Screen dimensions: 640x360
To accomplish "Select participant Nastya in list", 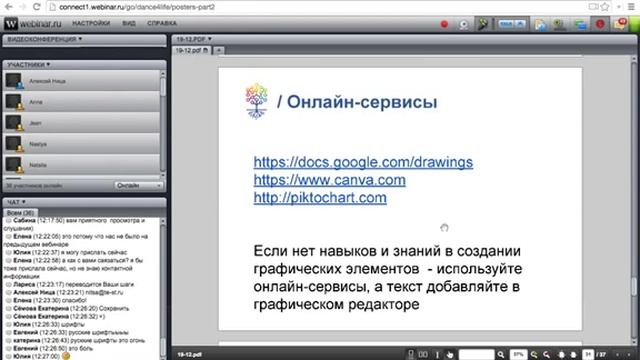I will coord(82,144).
